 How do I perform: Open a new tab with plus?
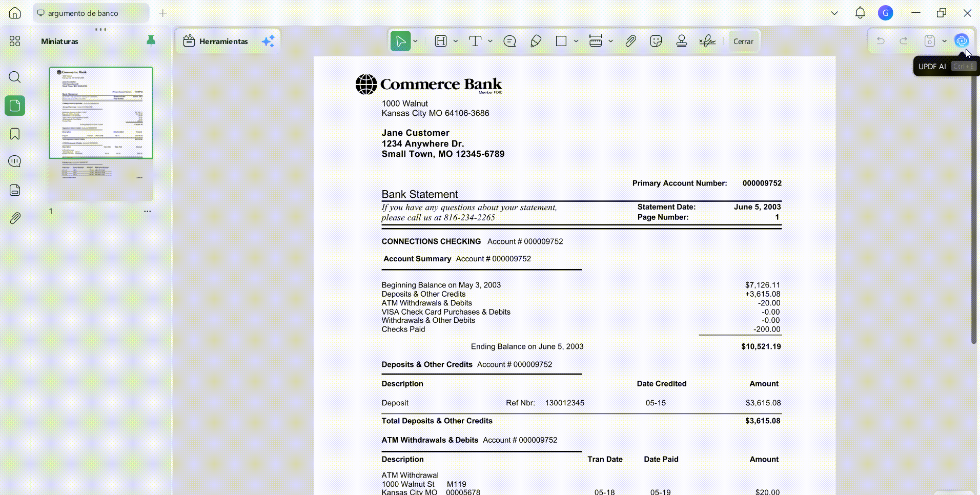coord(162,13)
